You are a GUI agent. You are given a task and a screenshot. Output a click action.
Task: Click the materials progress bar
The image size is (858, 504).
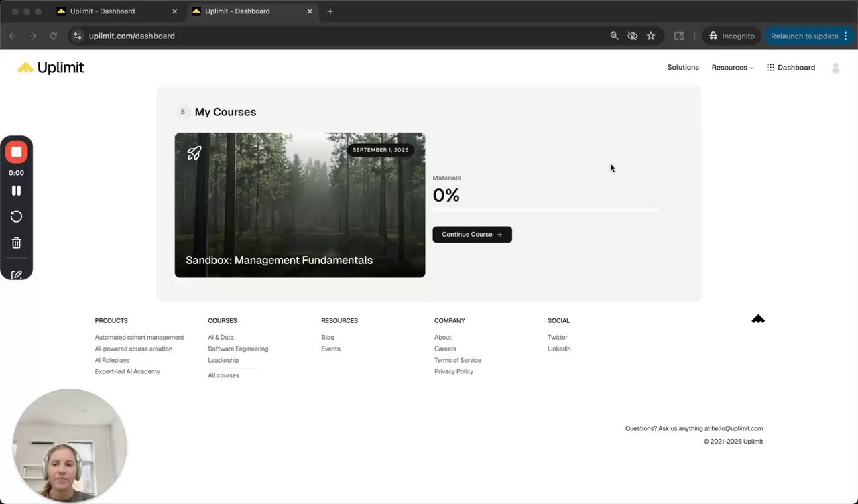(x=546, y=210)
